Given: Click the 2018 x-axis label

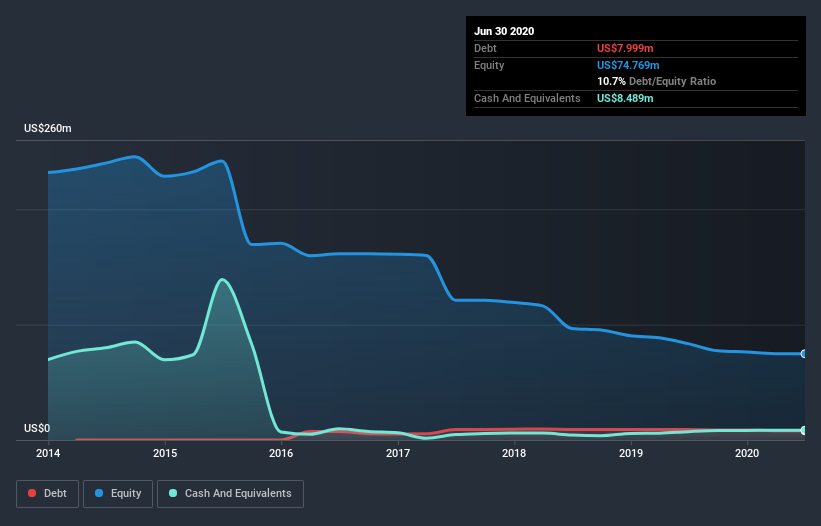Looking at the screenshot, I should coord(514,453).
